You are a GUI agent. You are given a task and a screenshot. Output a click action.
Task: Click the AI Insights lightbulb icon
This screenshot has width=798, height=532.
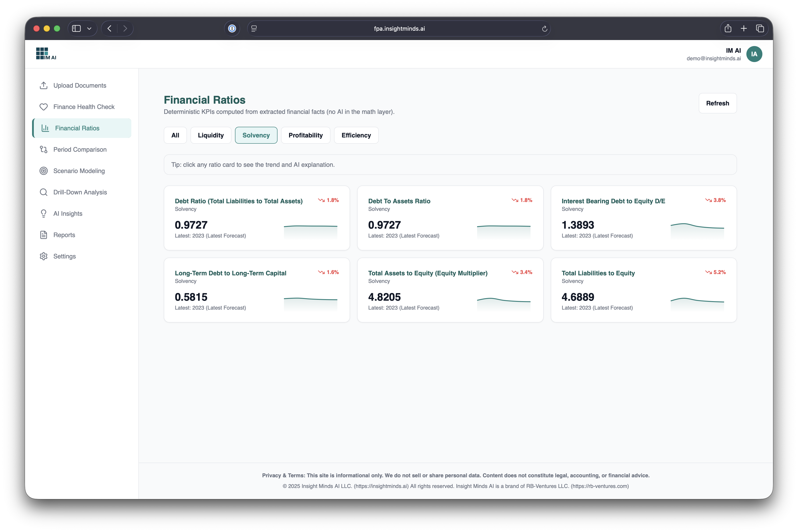(x=43, y=214)
